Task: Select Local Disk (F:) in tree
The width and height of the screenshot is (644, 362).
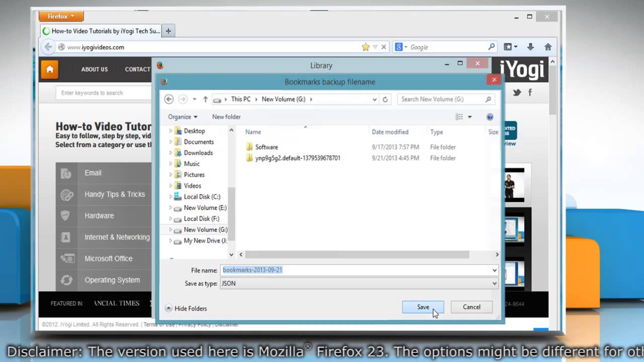Action: [201, 219]
